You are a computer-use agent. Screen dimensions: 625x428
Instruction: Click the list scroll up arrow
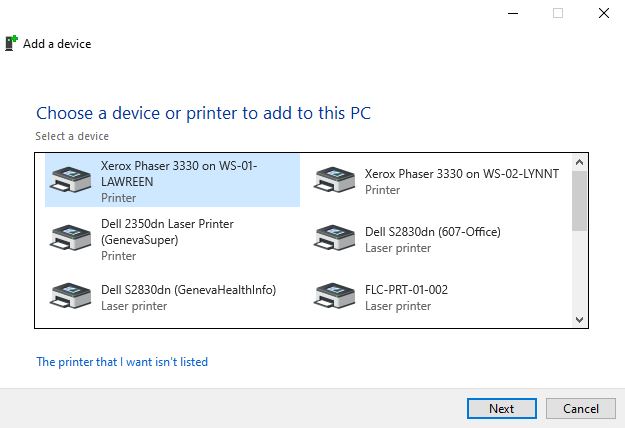coord(580,162)
